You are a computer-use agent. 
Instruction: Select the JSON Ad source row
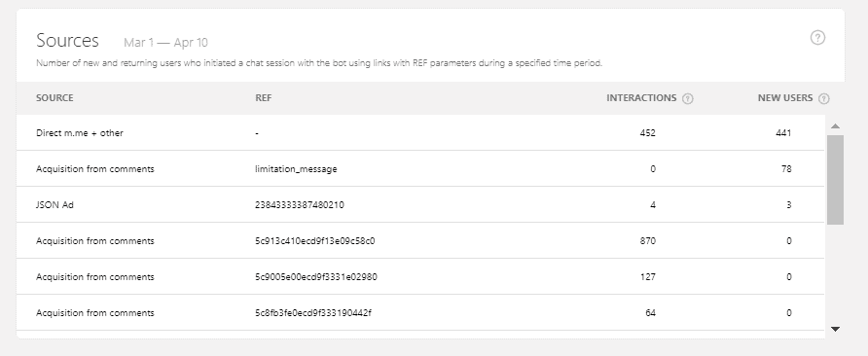(x=420, y=205)
